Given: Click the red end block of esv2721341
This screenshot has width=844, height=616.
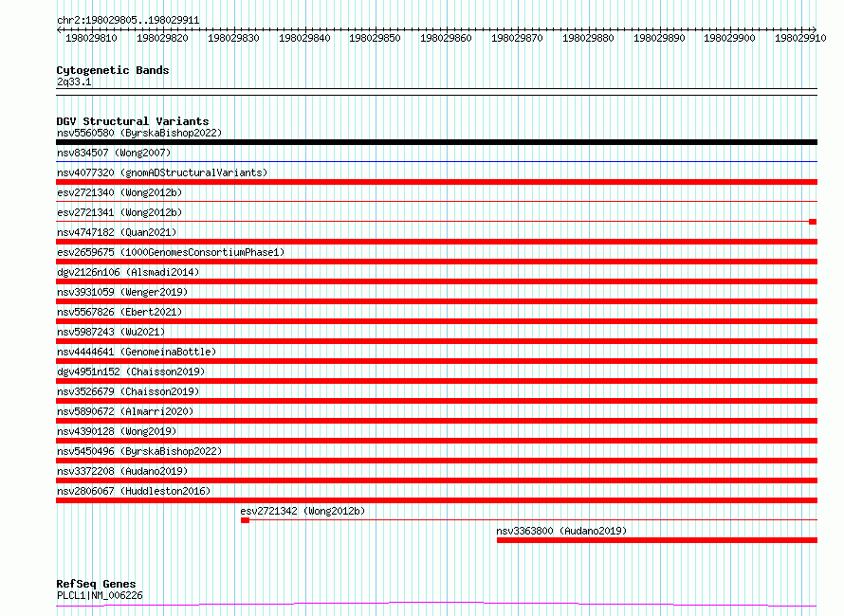Looking at the screenshot, I should coord(813,222).
